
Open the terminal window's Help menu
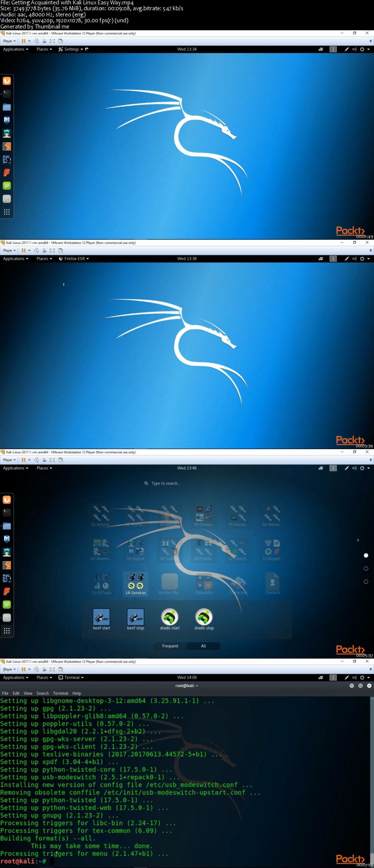pos(77,693)
